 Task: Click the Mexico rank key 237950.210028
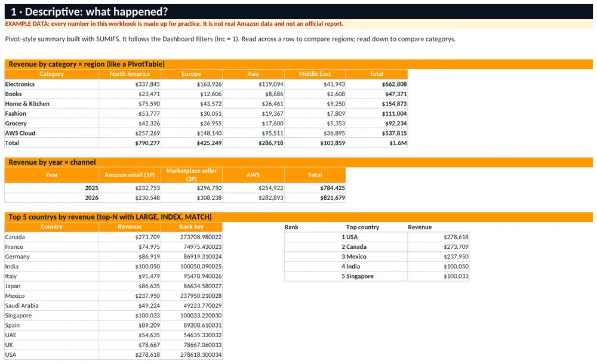click(x=191, y=296)
